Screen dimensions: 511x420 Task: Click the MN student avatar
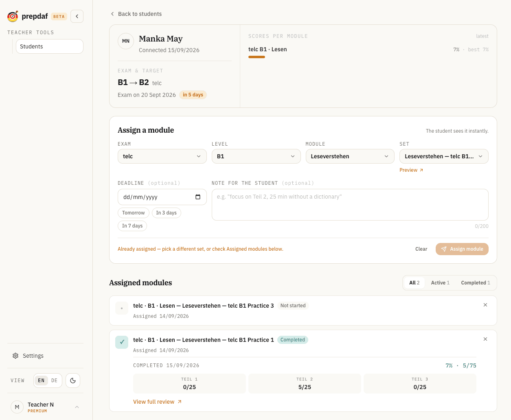126,41
